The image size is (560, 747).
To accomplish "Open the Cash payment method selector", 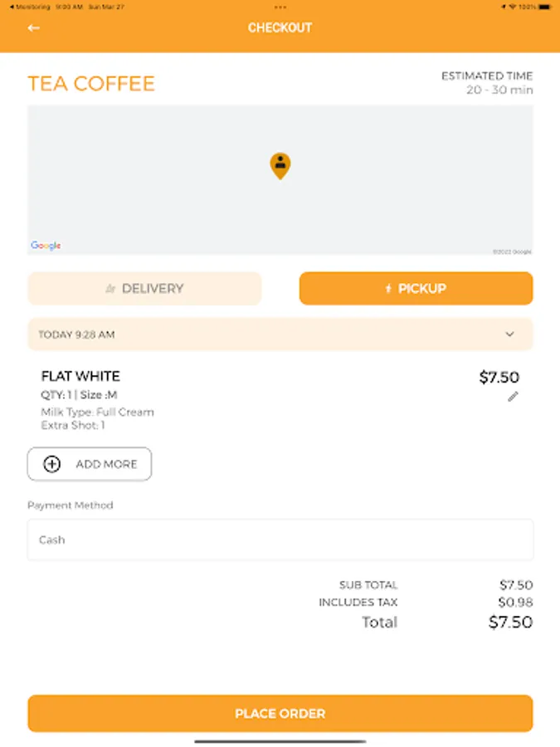I will (280, 539).
